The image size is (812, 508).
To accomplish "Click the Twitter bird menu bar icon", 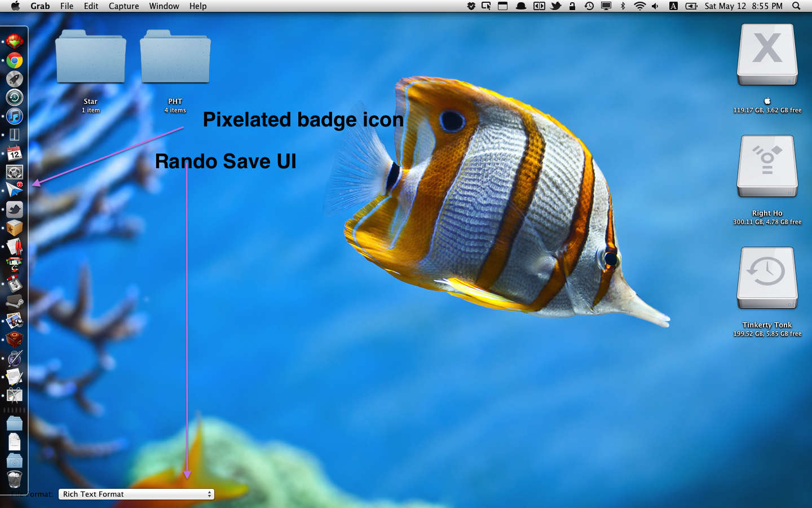I will [x=556, y=6].
